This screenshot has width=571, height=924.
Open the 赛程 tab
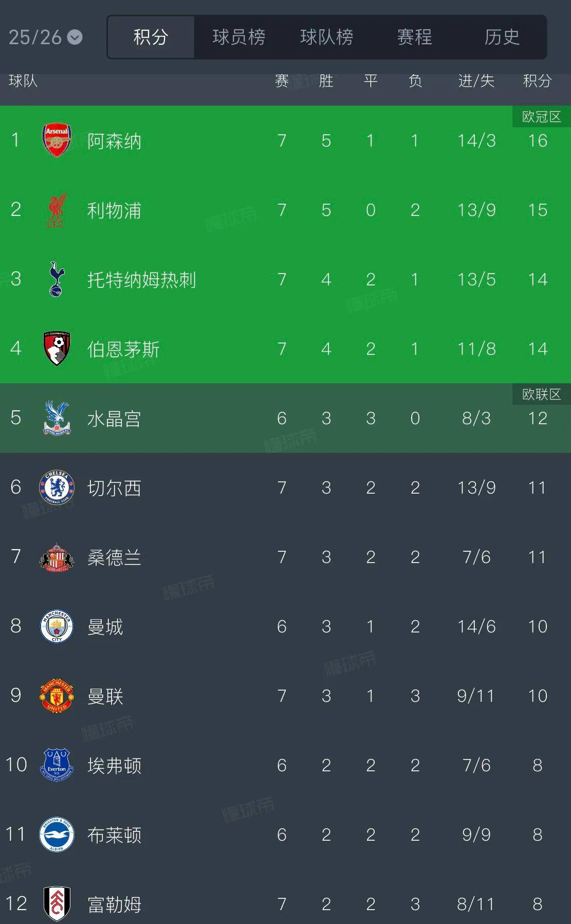click(414, 37)
